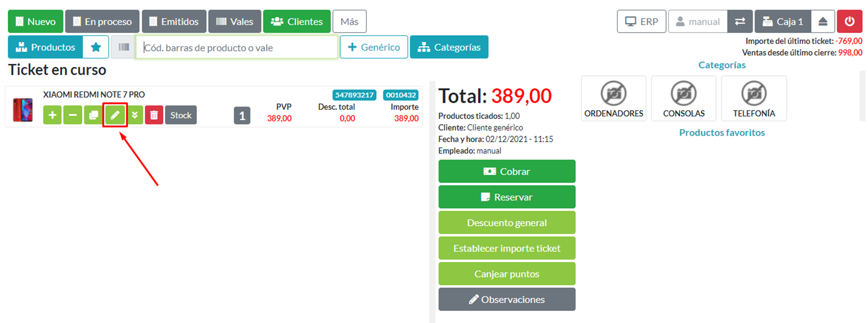Image resolution: width=868 pixels, height=323 pixels.
Task: Open the Más dropdown menu
Action: (349, 21)
